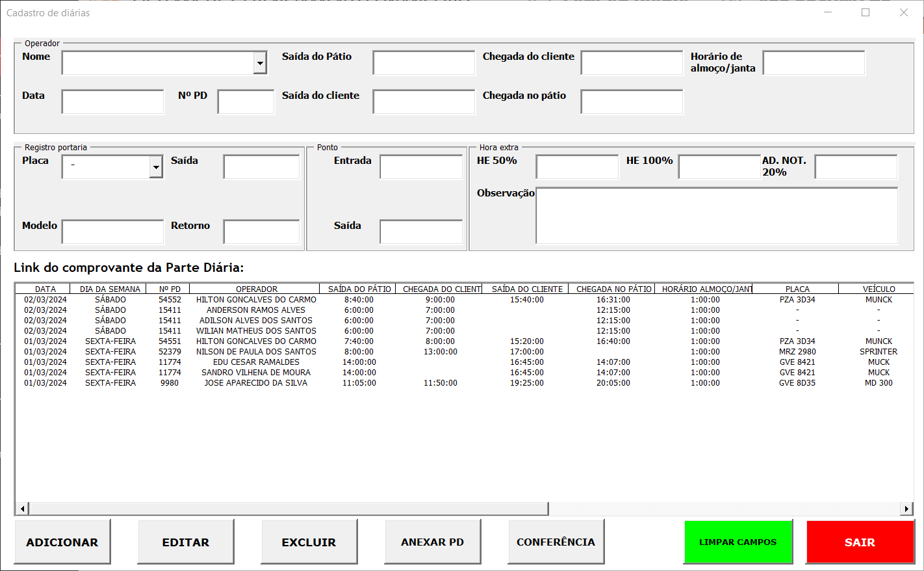The image size is (924, 571).
Task: Click the Data input field
Action: 112,102
